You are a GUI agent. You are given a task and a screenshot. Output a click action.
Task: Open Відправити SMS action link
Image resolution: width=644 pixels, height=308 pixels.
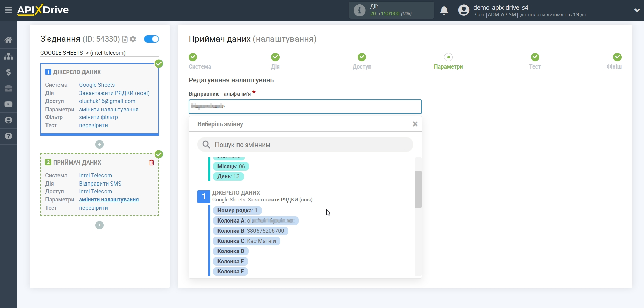click(x=100, y=184)
